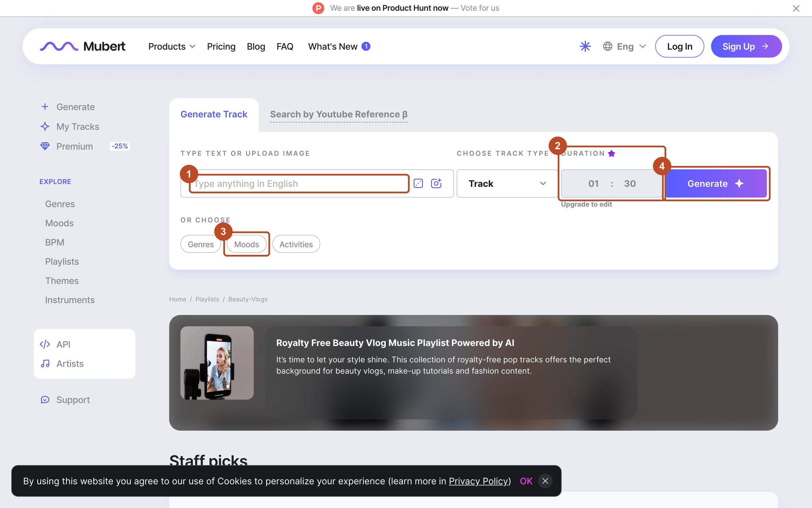
Task: Click the plus Generate sidebar icon
Action: (x=45, y=107)
